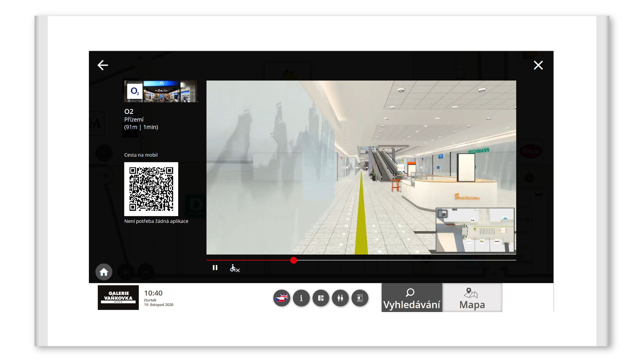Viewport: 644px width, 362px height.
Task: Click the red video progress handle
Action: 293,260
